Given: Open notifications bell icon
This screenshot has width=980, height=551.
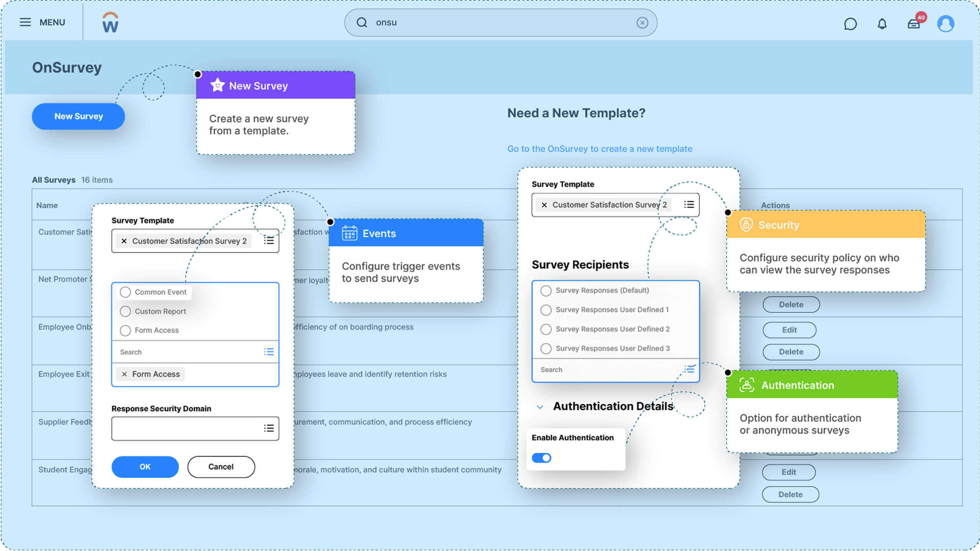Looking at the screenshot, I should tap(882, 24).
